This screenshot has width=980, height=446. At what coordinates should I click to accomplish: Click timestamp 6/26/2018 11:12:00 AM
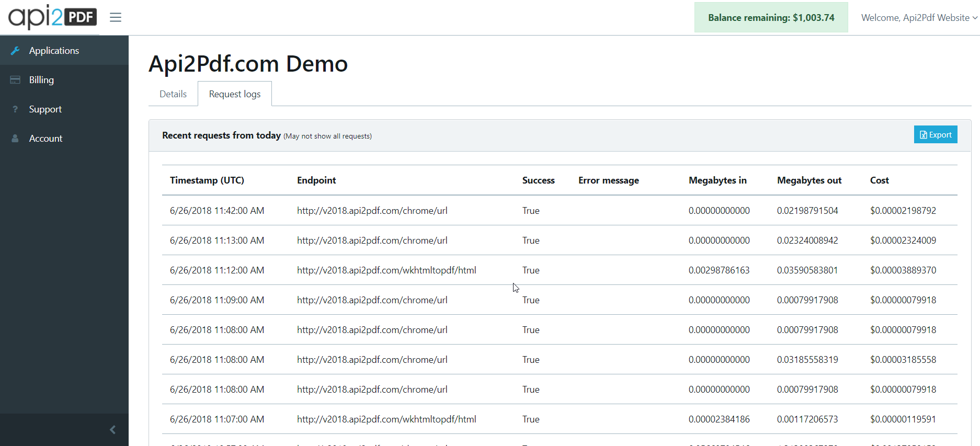tap(217, 270)
